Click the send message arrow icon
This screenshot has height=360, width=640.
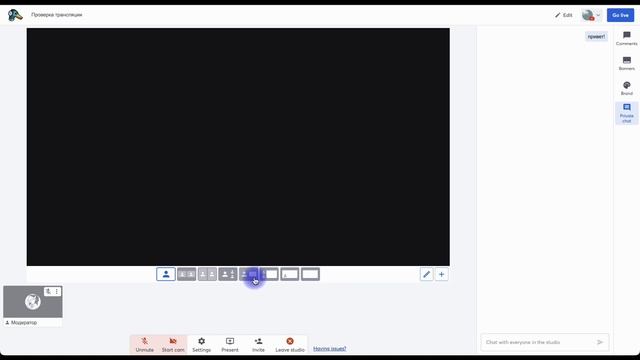coord(600,342)
